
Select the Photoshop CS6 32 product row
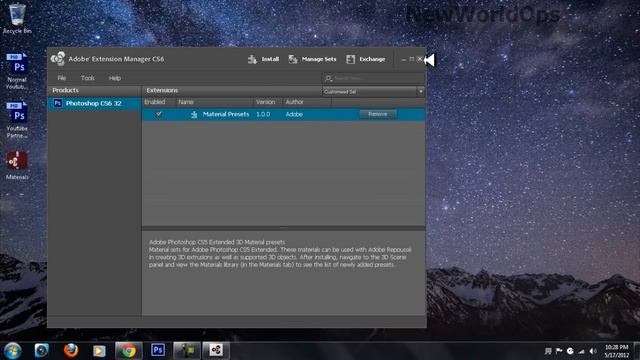[x=94, y=103]
